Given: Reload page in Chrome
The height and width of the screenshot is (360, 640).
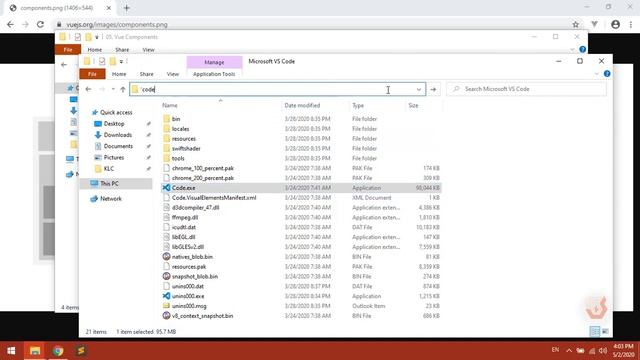Looking at the screenshot, I should [40, 24].
